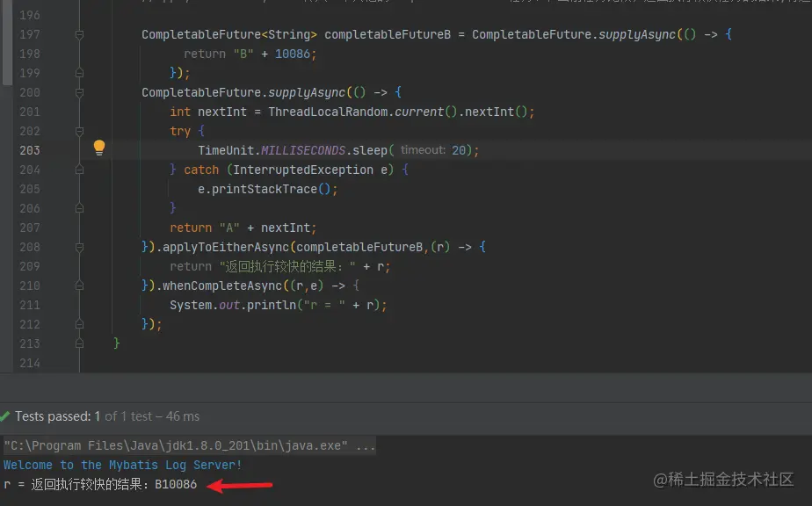Click completableFutureB argument on line 208
Screen dimensions: 812x506
pyautogui.click(x=359, y=247)
